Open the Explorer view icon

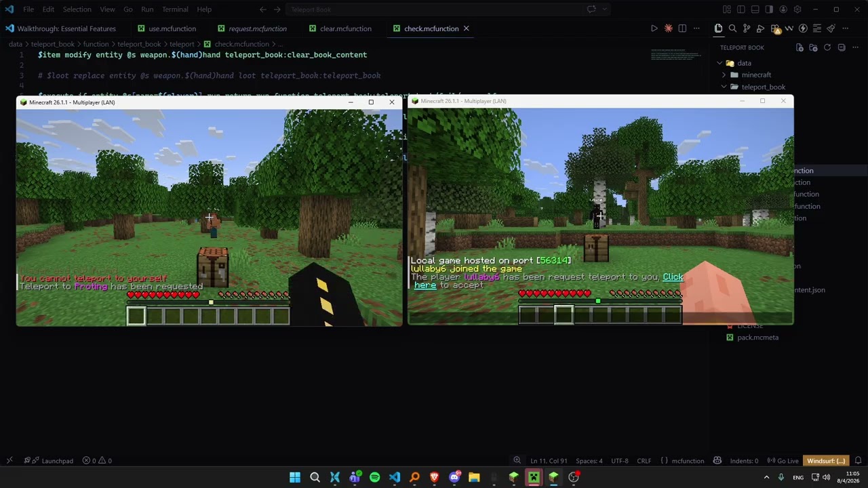click(x=718, y=28)
